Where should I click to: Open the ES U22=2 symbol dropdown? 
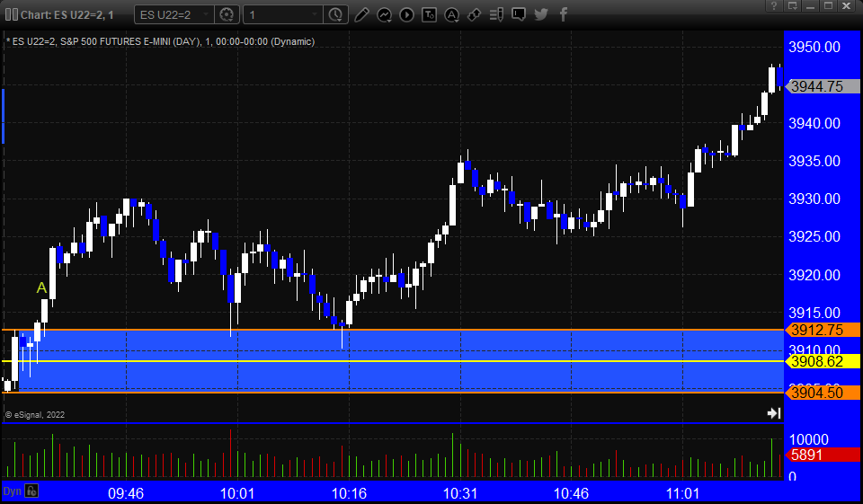173,15
